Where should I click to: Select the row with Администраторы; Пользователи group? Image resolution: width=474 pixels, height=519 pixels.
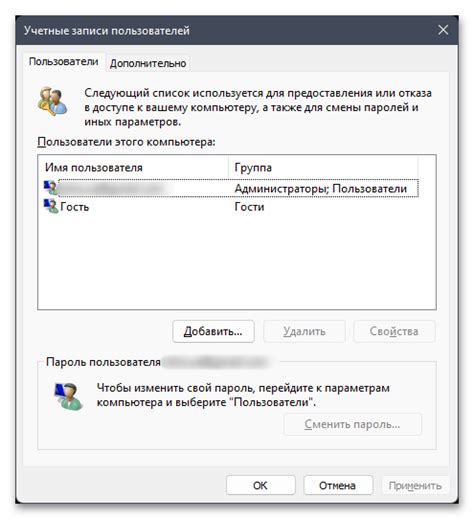tap(231, 188)
